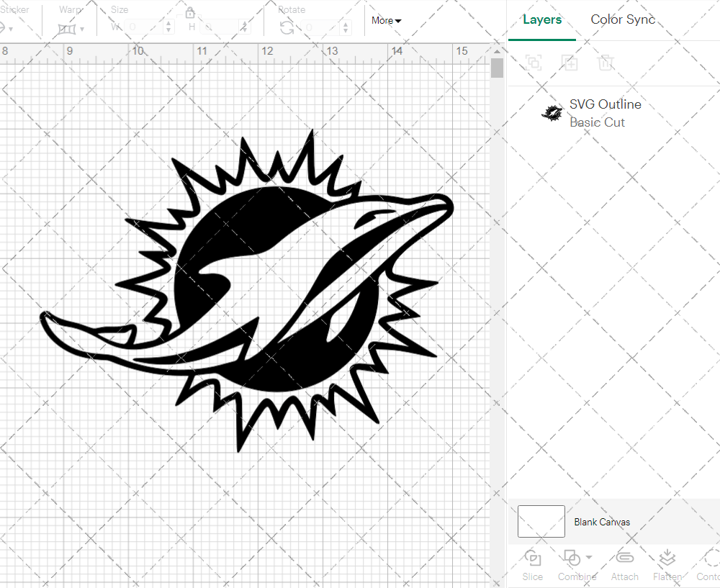Viewport: 720px width, 588px height.
Task: Toggle the size lock proportions icon
Action: 189,13
